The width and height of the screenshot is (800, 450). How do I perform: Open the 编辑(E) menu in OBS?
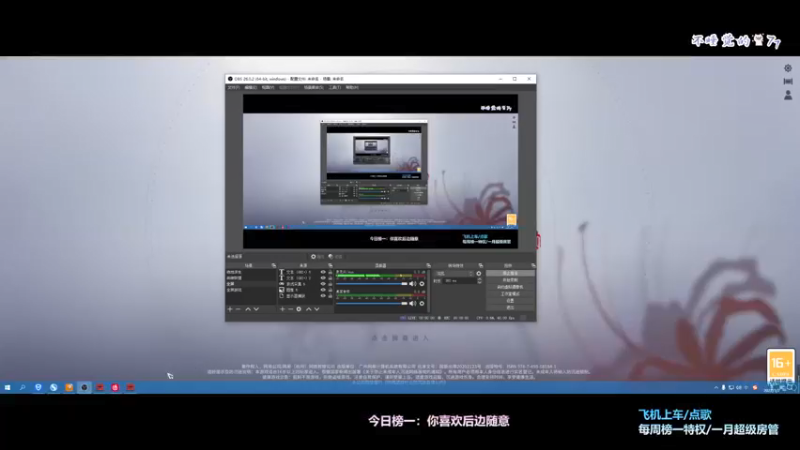tap(251, 88)
